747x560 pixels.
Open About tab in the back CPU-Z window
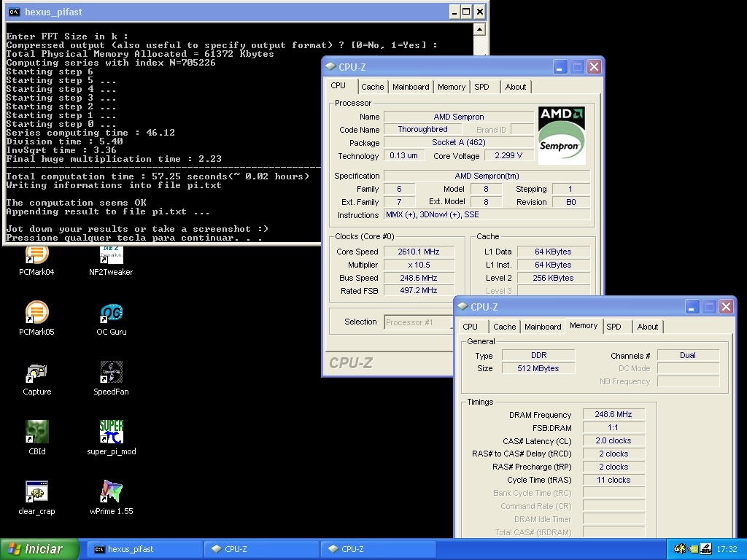516,87
